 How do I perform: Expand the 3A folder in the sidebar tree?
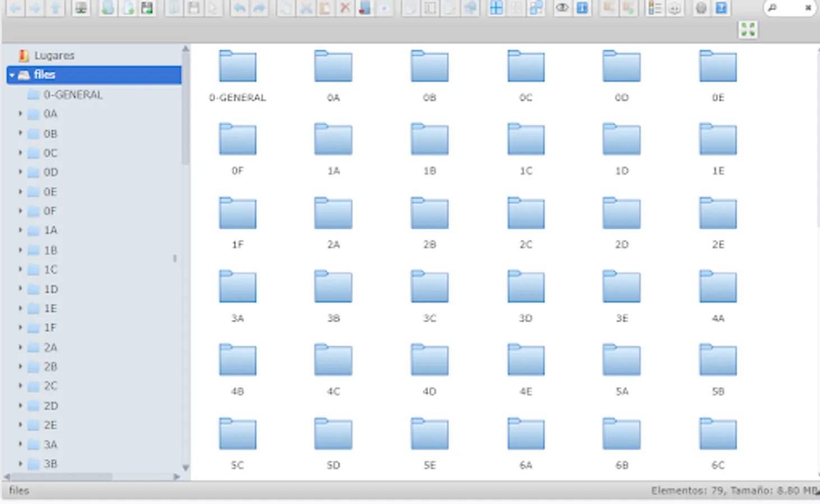tap(21, 444)
